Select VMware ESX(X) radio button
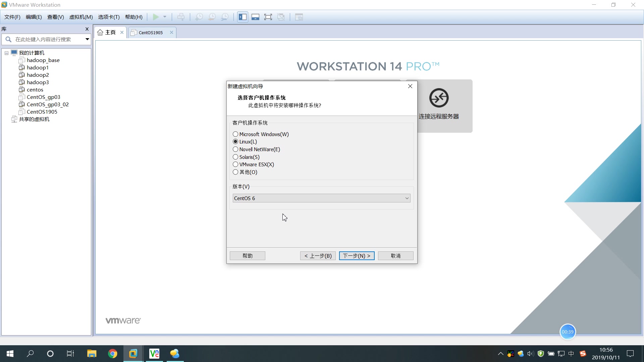Viewport: 644px width, 362px height. 235,164
